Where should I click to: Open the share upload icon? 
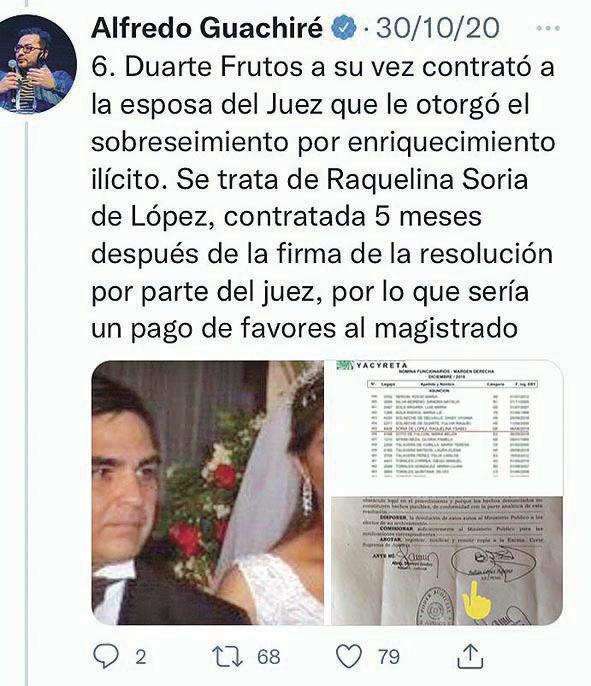pyautogui.click(x=470, y=656)
